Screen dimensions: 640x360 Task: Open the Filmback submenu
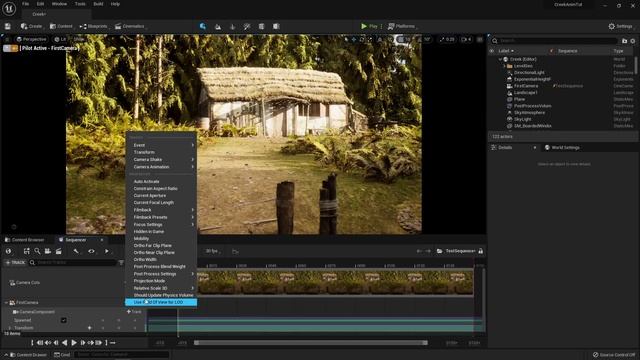pyautogui.click(x=161, y=210)
